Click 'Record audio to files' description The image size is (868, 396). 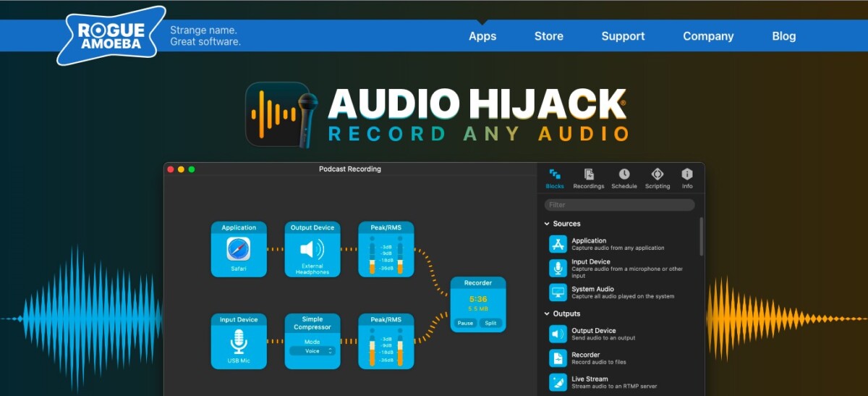(x=599, y=362)
